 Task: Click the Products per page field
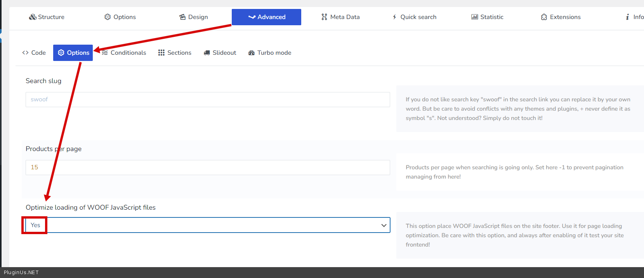click(x=208, y=167)
